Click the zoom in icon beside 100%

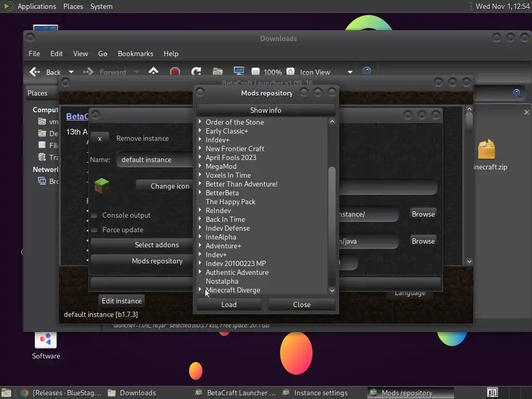click(290, 72)
